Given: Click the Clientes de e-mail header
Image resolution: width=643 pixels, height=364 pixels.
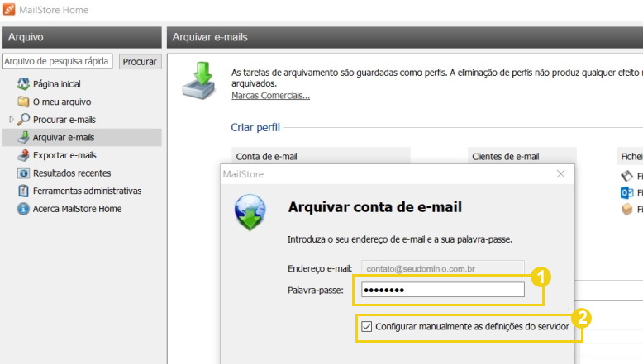Looking at the screenshot, I should 522,156.
